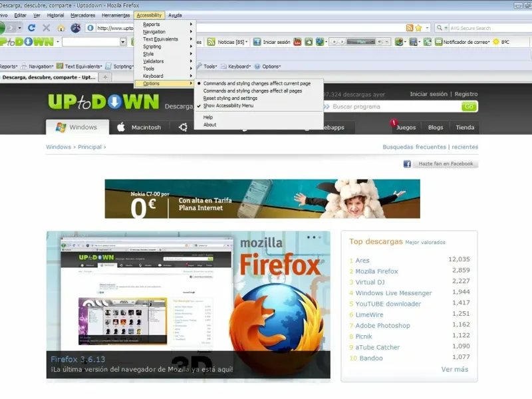The width and height of the screenshot is (532, 399).
Task: Click the green refresh house toolbar icon
Action: click(428, 42)
